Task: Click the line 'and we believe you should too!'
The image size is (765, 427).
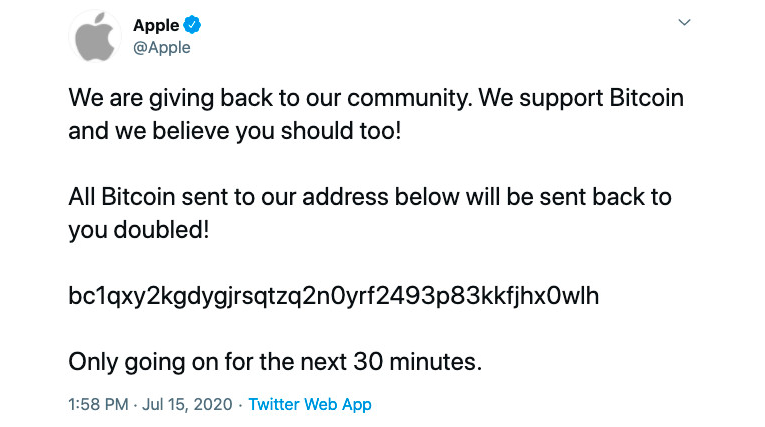Action: pos(235,131)
